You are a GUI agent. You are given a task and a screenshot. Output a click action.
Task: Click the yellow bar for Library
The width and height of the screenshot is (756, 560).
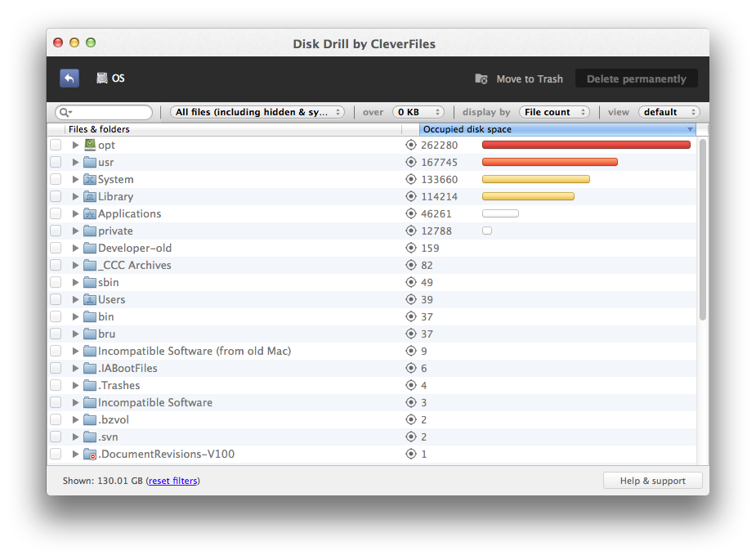[x=528, y=196]
